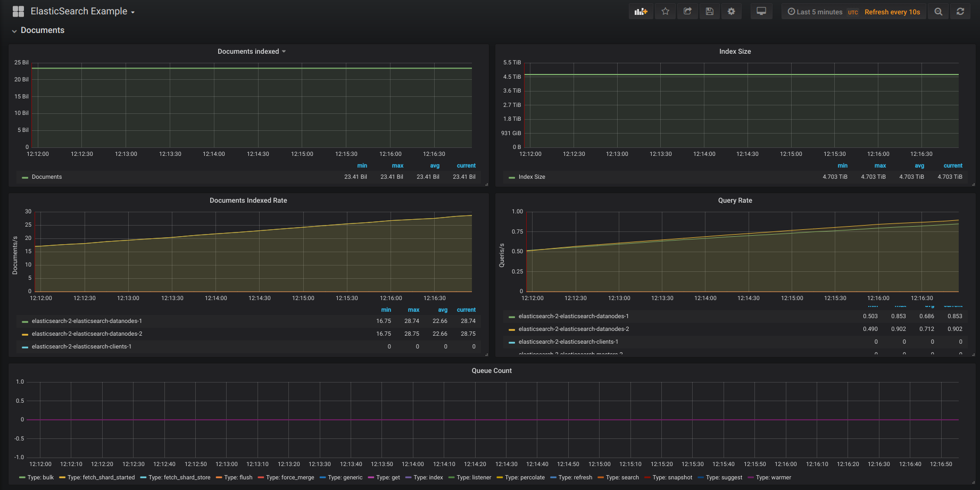Toggle datanodes-1 series in Documents Indexed Rate

point(87,321)
